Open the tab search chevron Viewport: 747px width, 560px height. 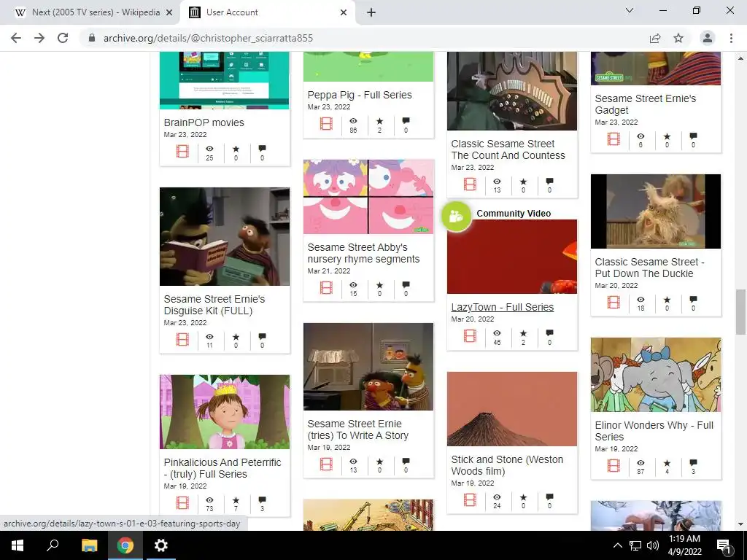630,10
